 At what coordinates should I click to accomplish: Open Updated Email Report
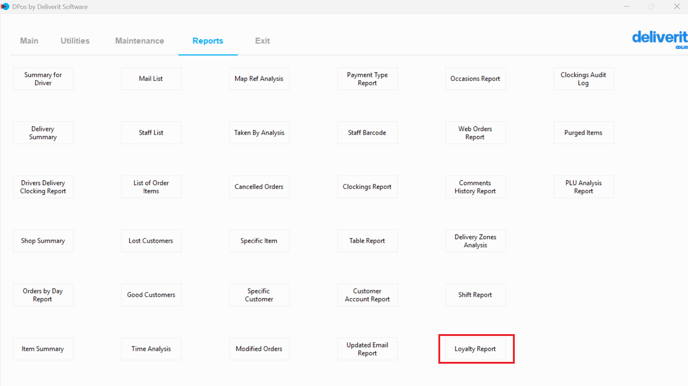pos(367,349)
